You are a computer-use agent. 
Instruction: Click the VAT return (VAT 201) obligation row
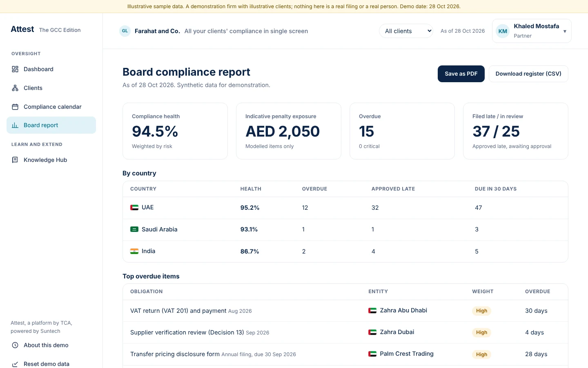[x=345, y=311]
